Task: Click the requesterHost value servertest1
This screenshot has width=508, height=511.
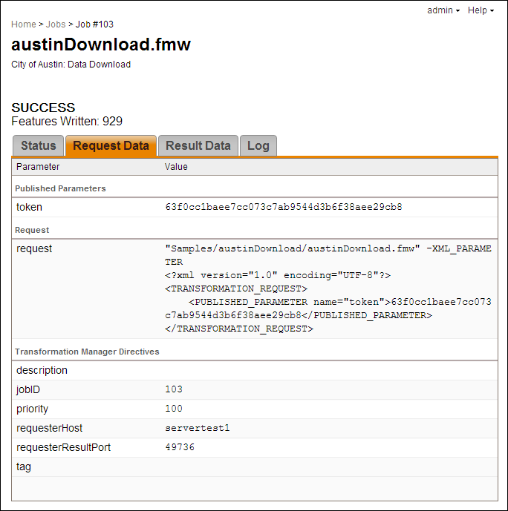Action: coord(197,428)
